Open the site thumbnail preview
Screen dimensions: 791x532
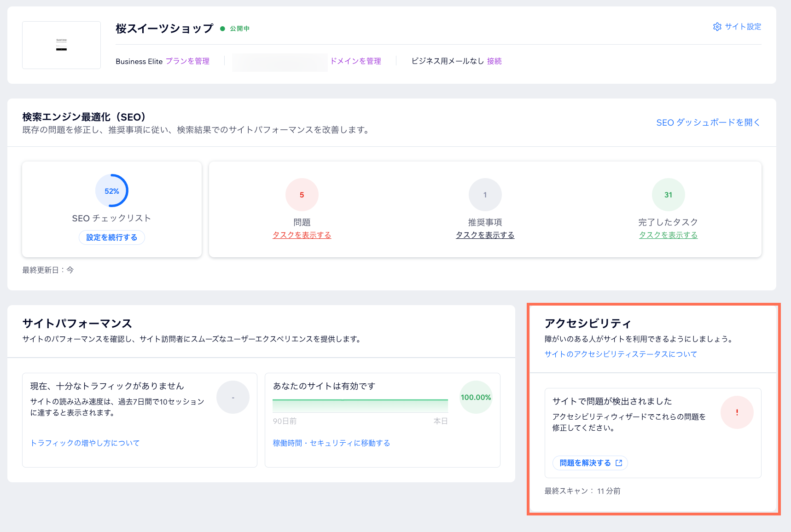tap(61, 45)
